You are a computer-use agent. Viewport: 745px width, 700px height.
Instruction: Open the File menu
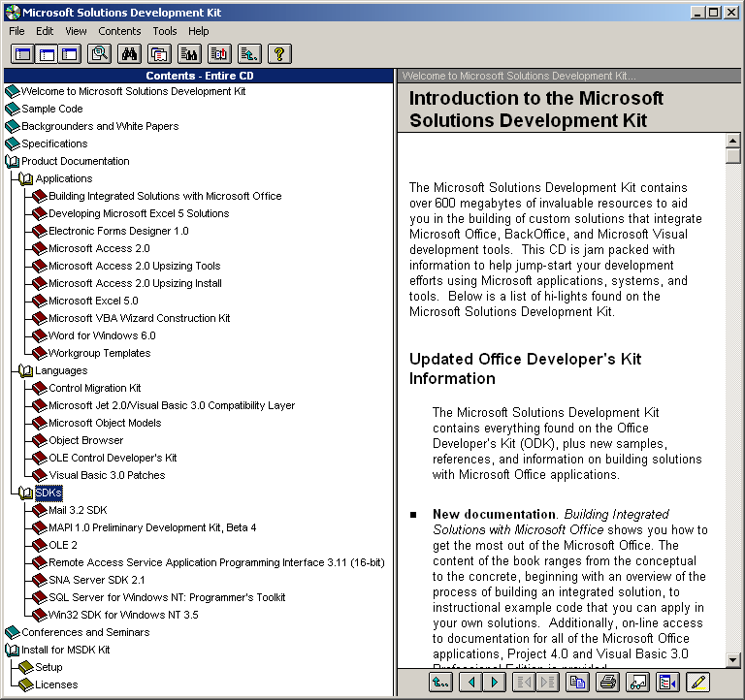click(16, 31)
